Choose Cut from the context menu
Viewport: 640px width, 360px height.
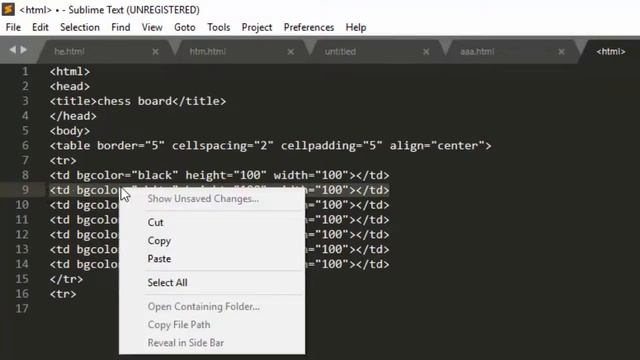pos(156,222)
